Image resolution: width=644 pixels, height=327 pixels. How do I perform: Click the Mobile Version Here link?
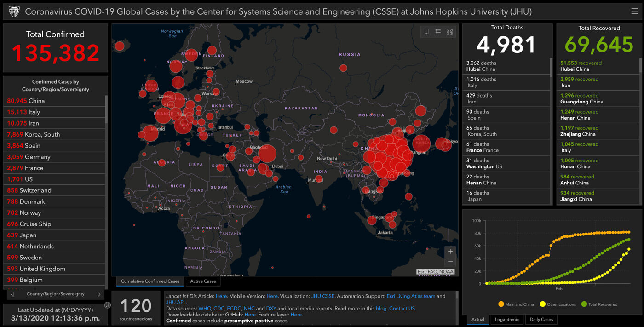272,296
